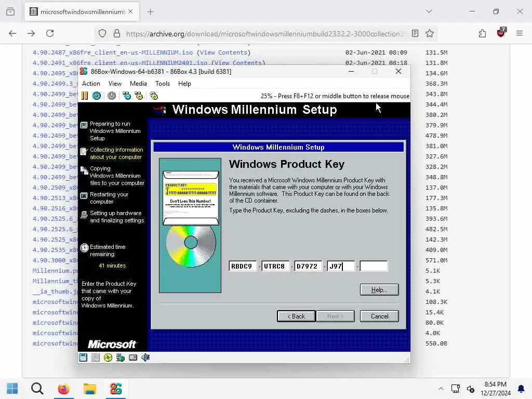Open 4.90.2487 MILLENNIUM.iso download link
Screen dimensions: 532x399
pos(113,52)
